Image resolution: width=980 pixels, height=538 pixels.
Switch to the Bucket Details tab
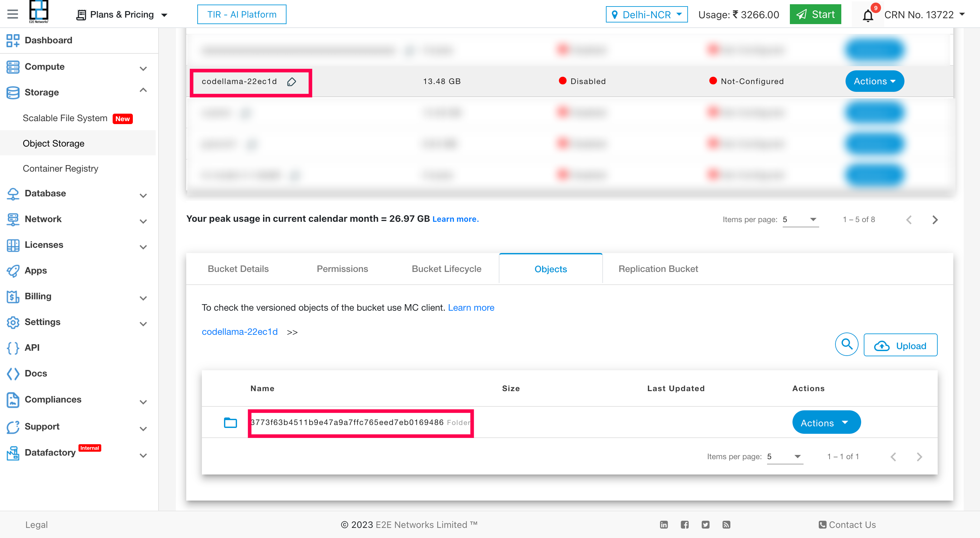click(x=238, y=269)
